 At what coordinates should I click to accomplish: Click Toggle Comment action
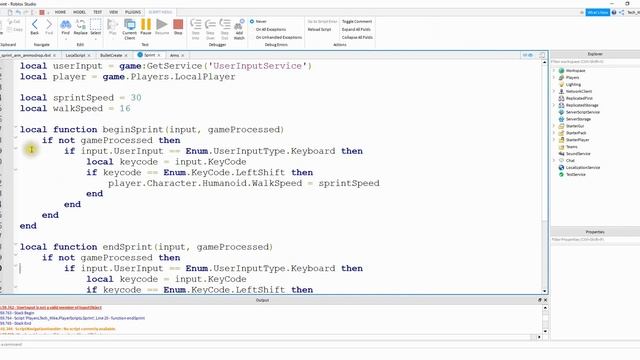[357, 21]
